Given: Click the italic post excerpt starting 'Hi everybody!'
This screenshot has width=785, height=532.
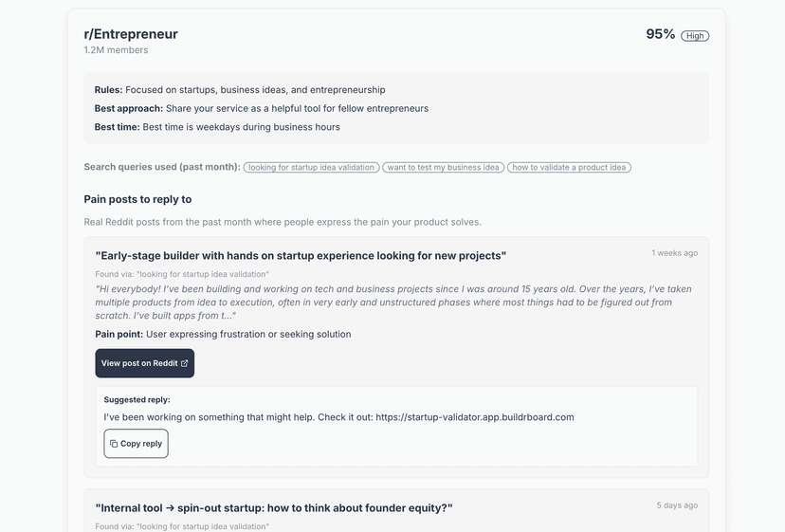Looking at the screenshot, I should (393, 302).
